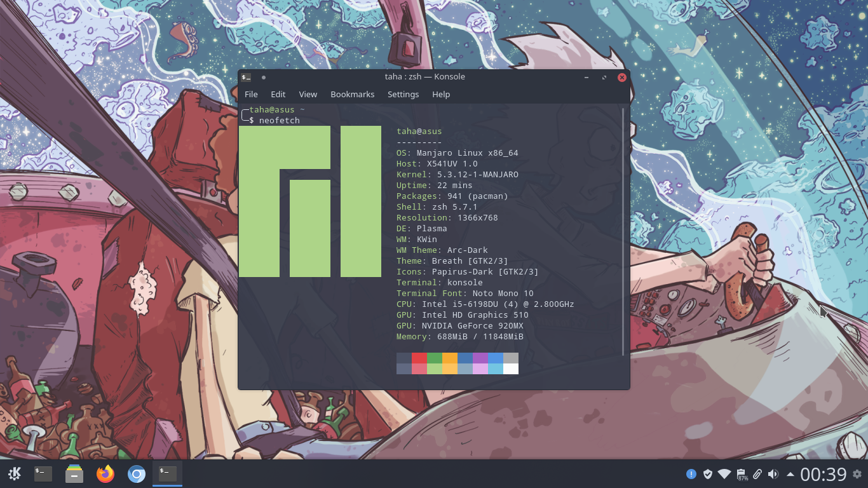Click the 'WM: KWin' line
The width and height of the screenshot is (868, 488).
[417, 240]
